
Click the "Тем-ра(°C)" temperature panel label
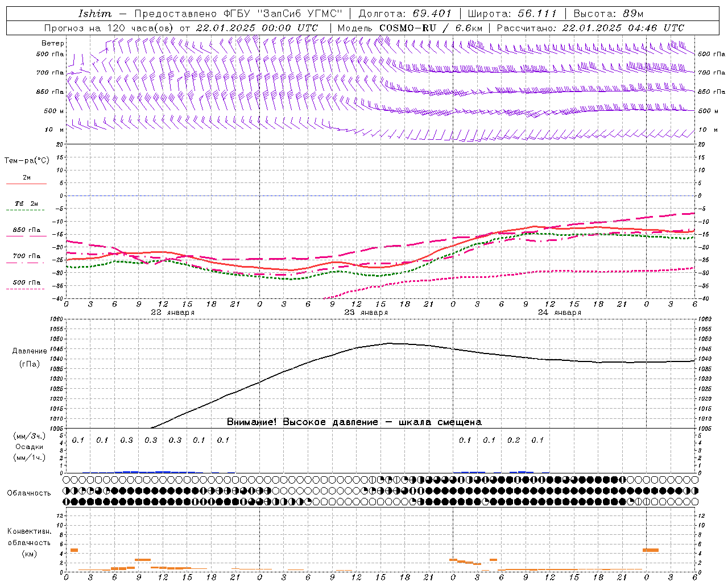[x=27, y=161]
